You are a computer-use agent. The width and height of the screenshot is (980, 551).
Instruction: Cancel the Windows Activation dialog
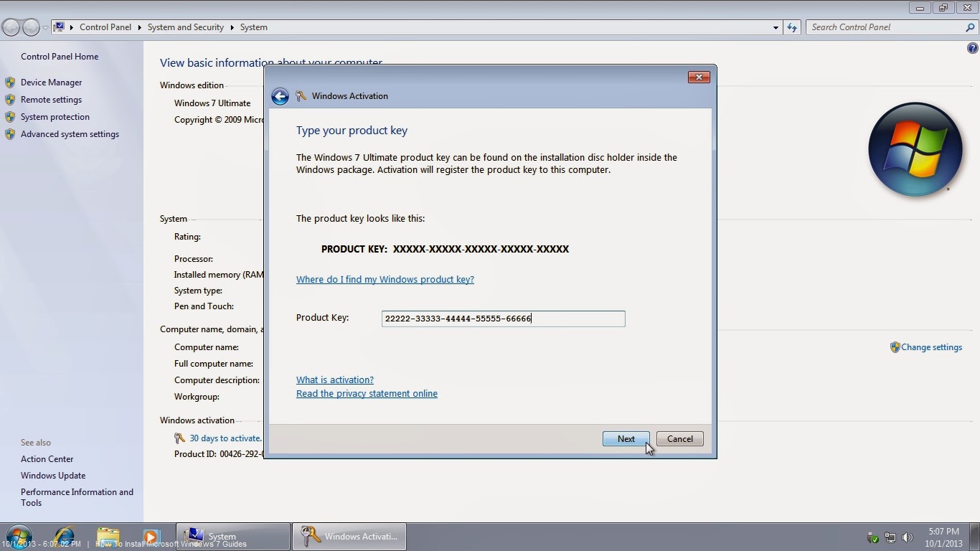(x=680, y=439)
